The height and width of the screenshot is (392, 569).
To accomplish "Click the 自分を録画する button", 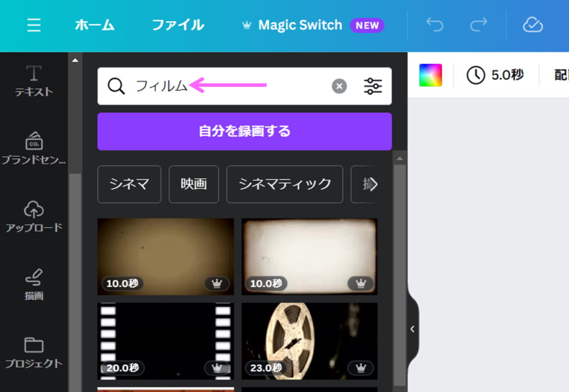I will 244,132.
